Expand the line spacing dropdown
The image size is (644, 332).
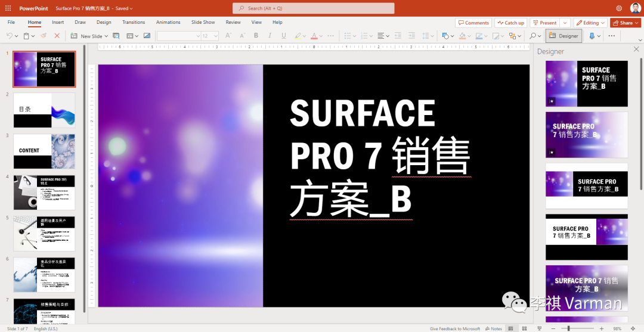pyautogui.click(x=432, y=36)
